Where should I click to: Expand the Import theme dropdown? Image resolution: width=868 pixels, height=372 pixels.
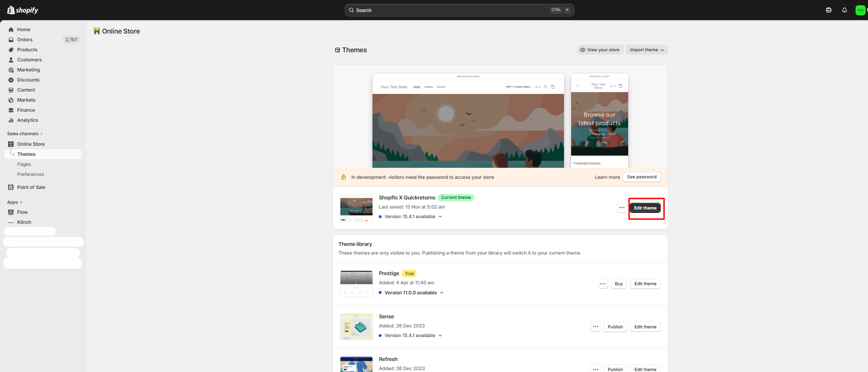click(646, 50)
